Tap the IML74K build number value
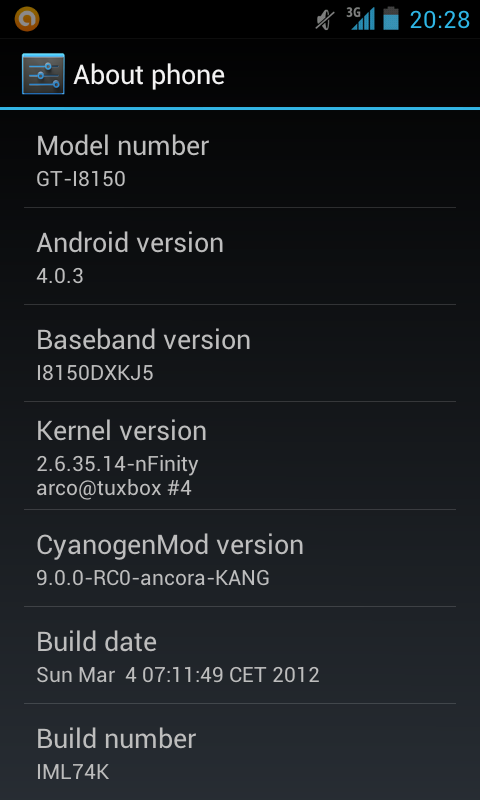 click(73, 772)
